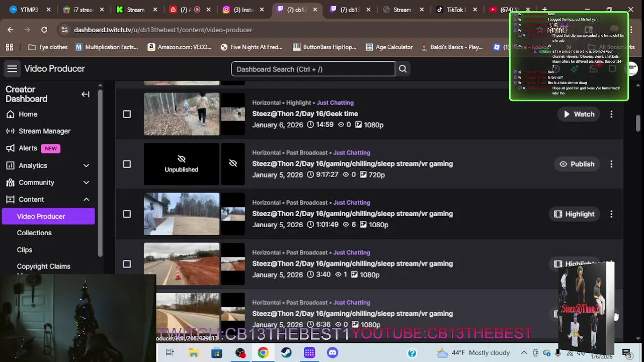Show hidden system tray icons chevron
Image resolution: width=644 pixels, height=362 pixels.
pyautogui.click(x=524, y=353)
